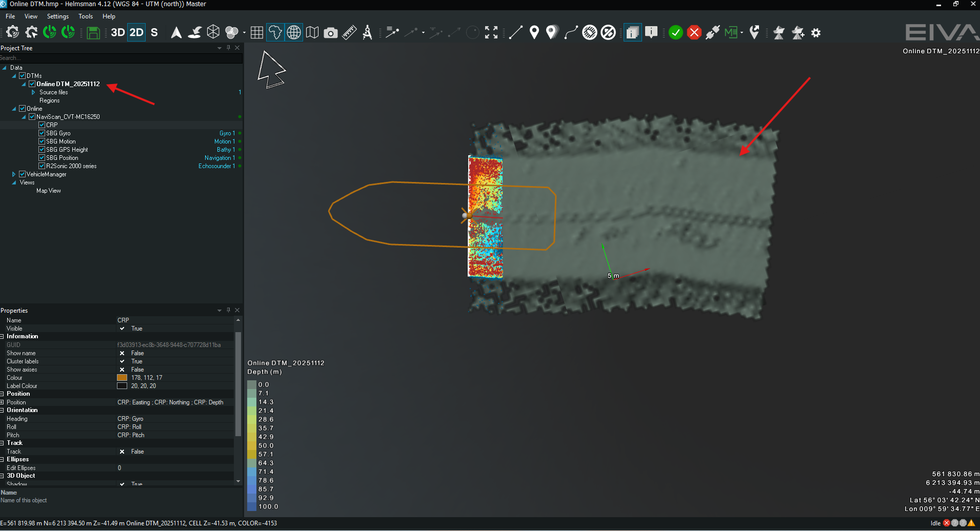Click the Label Colour dark swatch

(122, 386)
